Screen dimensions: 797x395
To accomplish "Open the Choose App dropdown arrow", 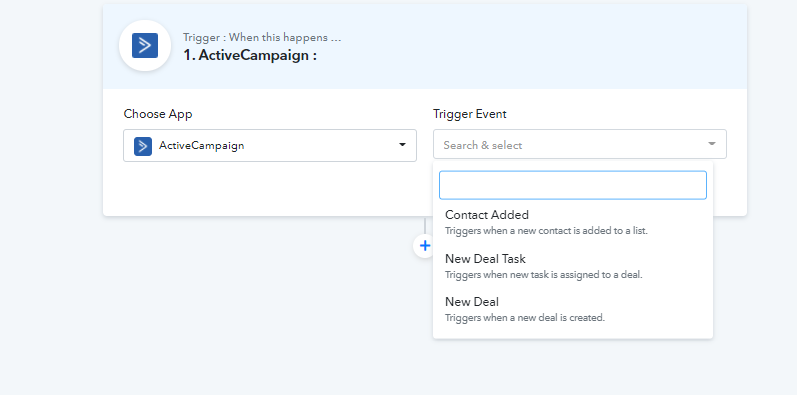I will [x=402, y=145].
